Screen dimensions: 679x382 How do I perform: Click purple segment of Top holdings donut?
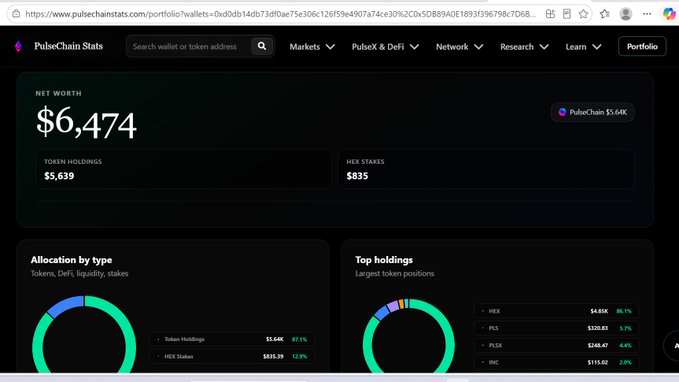[x=393, y=306]
